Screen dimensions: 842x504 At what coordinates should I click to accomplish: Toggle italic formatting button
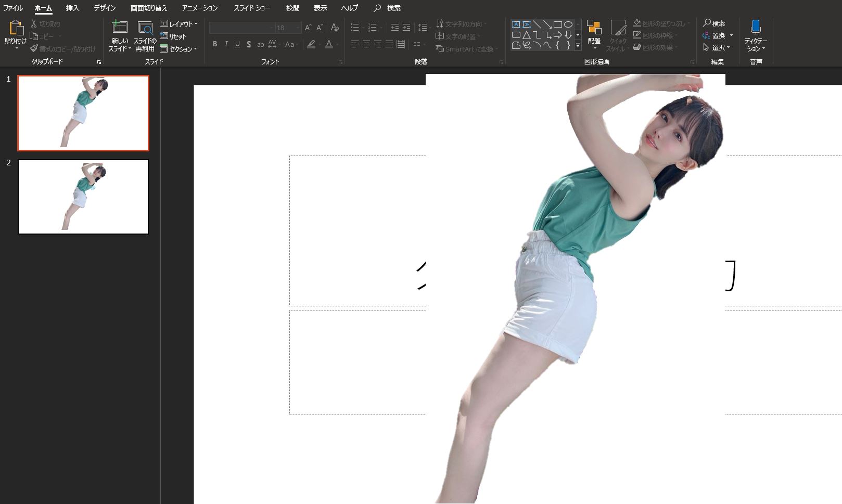coord(226,44)
